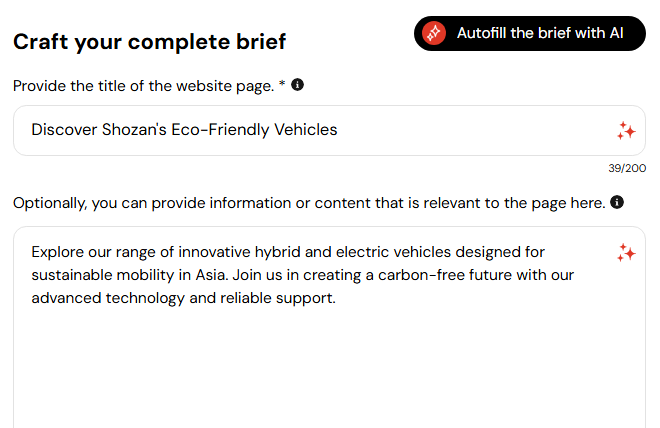Viewport: 660px width, 428px height.
Task: Place cursor after "Vehicles" in the title field
Action: (x=339, y=130)
